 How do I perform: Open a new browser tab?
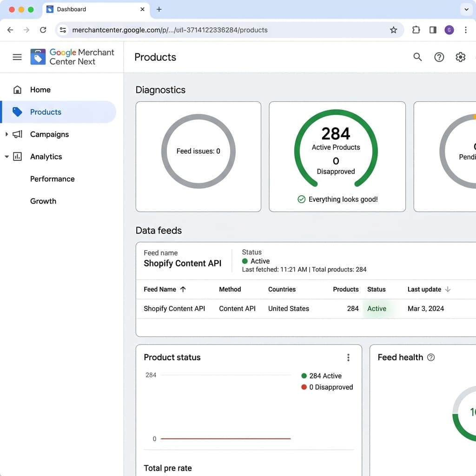click(x=159, y=9)
